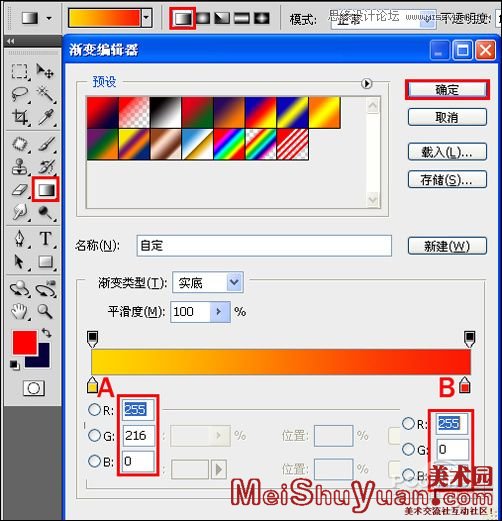Click OK (确定) button
Screen dimensions: 502x521
447,90
